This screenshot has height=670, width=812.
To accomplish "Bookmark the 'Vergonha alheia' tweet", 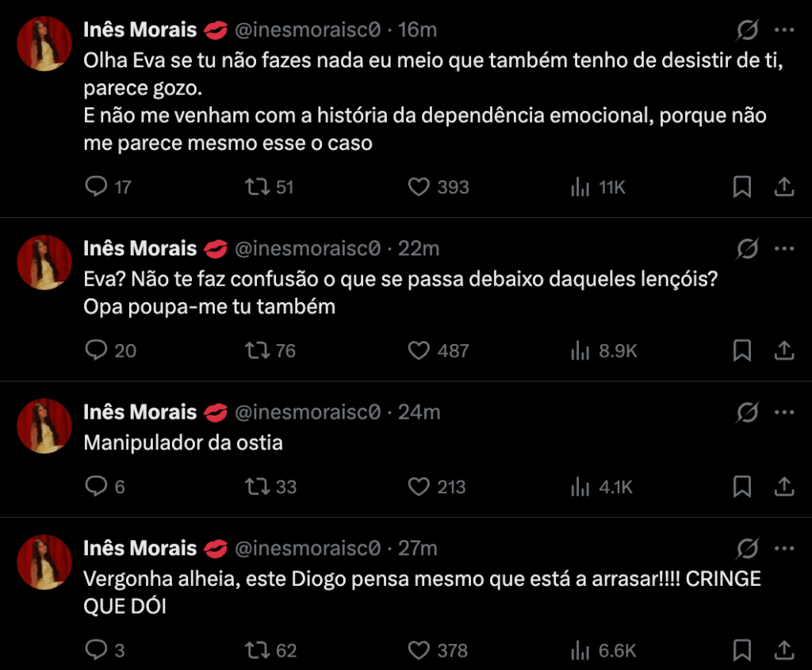I will point(741,651).
